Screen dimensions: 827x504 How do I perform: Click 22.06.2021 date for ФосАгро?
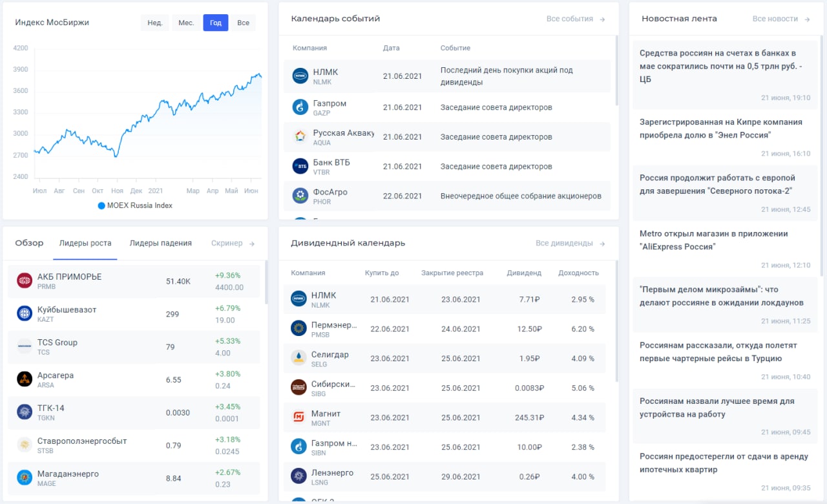pos(403,196)
